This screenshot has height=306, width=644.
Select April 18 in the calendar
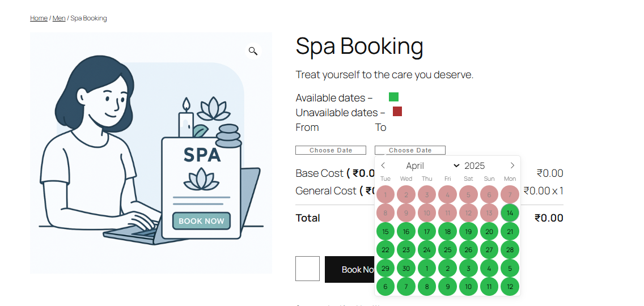click(448, 232)
